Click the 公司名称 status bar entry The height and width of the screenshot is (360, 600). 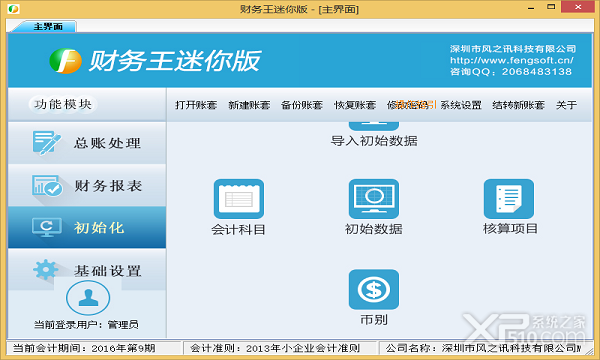(483, 348)
